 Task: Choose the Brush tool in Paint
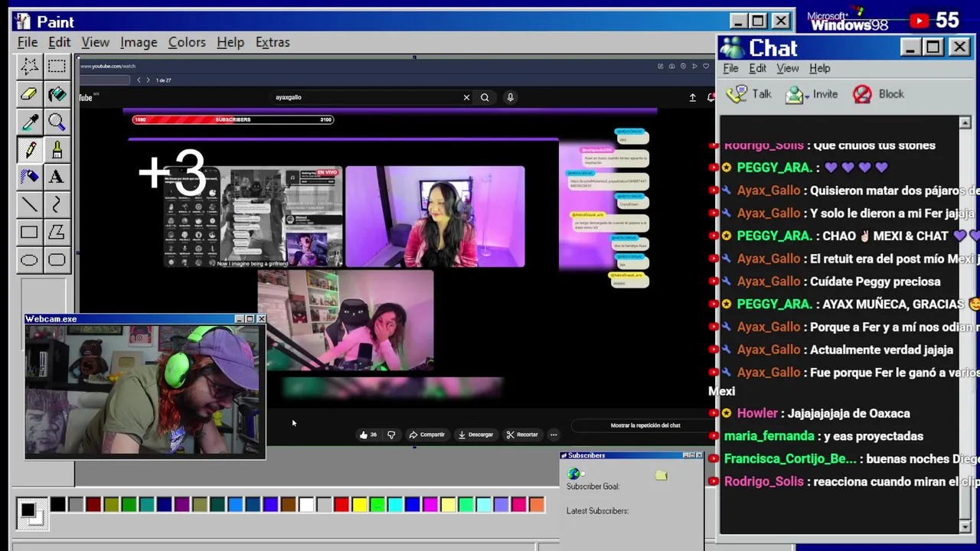click(57, 148)
